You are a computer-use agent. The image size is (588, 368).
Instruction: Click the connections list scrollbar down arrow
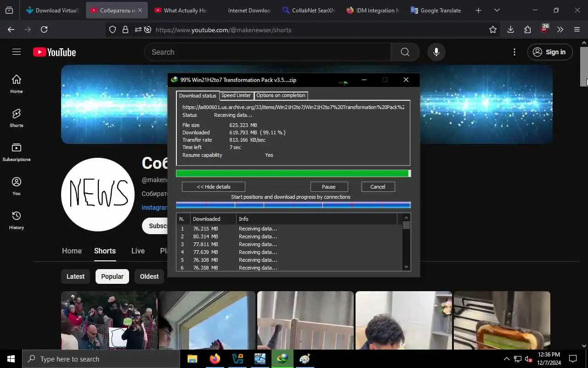pyautogui.click(x=406, y=267)
